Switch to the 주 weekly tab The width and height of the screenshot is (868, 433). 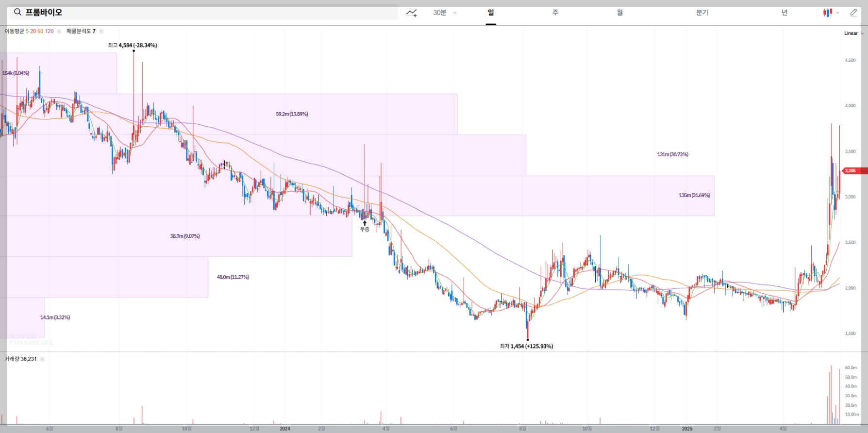(x=555, y=13)
